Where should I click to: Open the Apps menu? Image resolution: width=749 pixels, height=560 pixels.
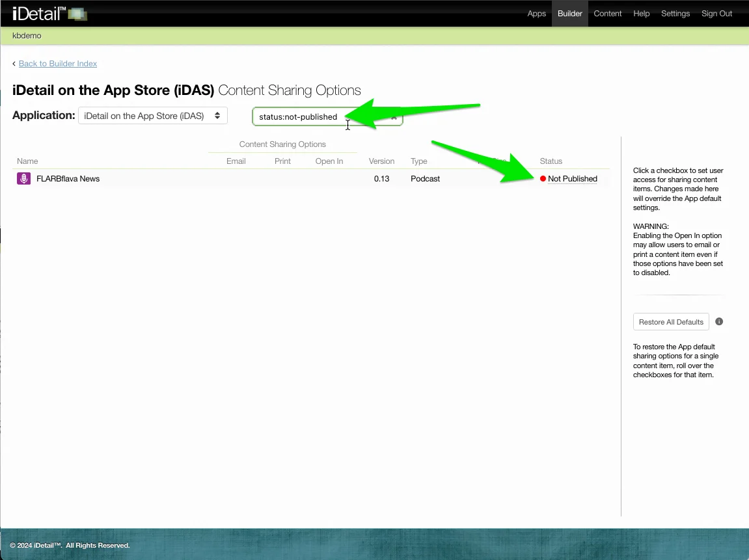pyautogui.click(x=536, y=14)
